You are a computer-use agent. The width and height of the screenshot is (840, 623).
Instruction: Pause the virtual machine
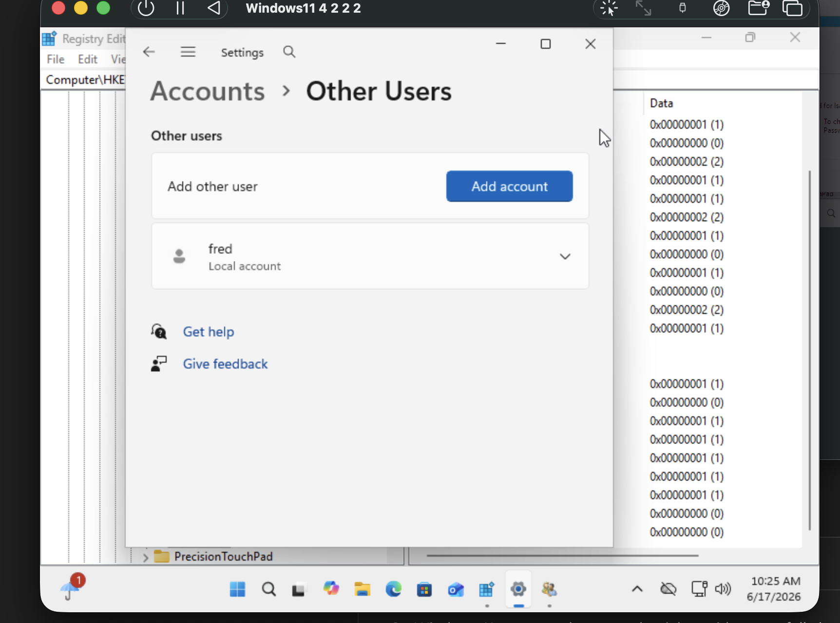[180, 8]
